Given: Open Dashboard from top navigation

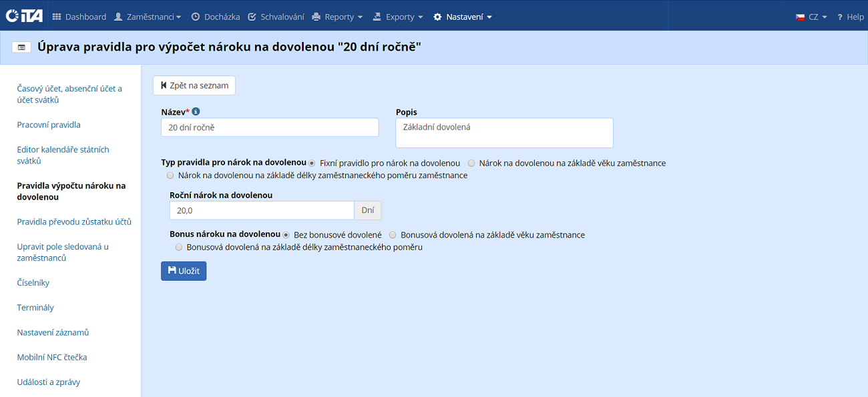Looking at the screenshot, I should click(79, 17).
